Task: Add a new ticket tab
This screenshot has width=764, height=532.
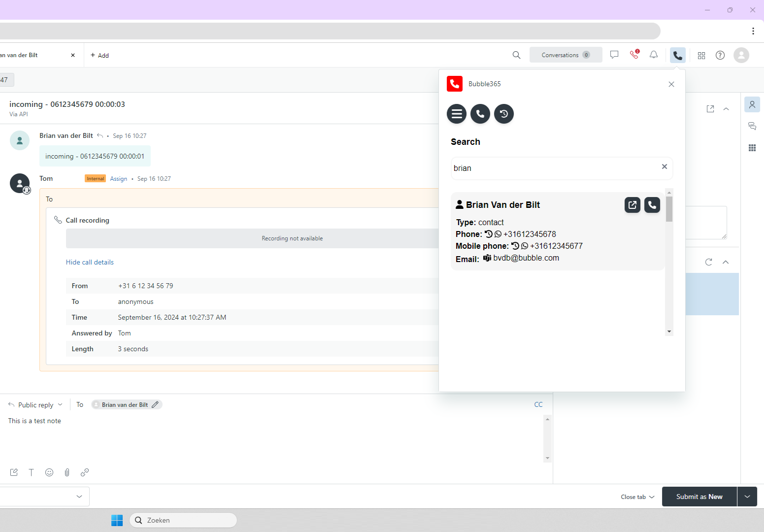Action: (100, 55)
